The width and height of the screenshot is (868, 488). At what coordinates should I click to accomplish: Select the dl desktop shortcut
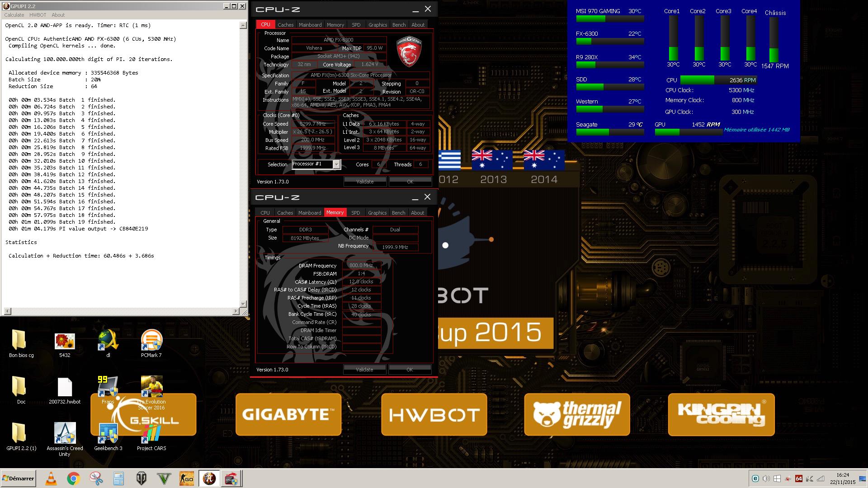tap(108, 343)
